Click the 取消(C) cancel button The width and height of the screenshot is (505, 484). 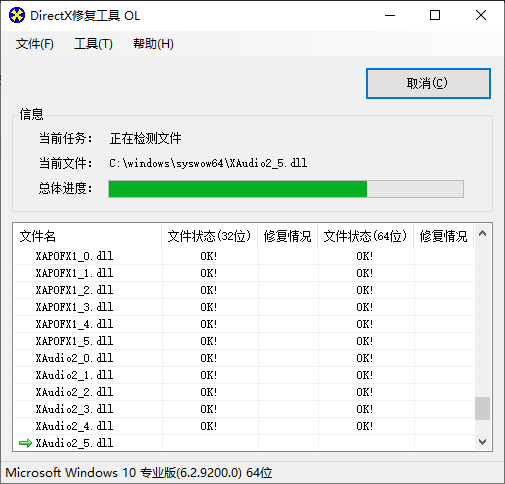[428, 83]
